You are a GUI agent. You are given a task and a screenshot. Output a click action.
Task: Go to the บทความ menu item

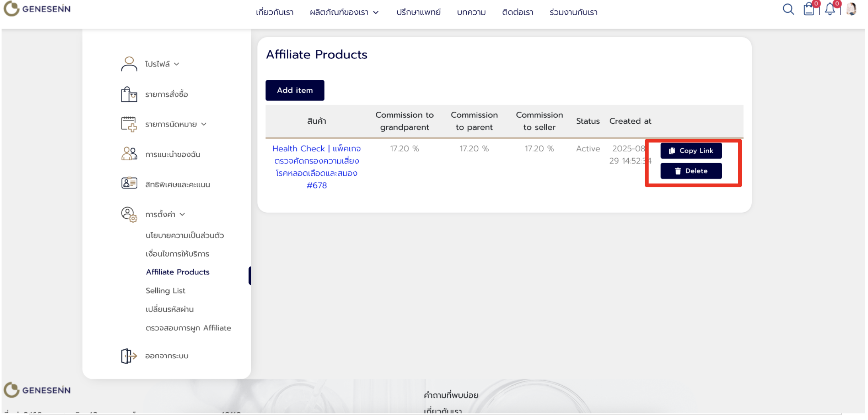[471, 12]
